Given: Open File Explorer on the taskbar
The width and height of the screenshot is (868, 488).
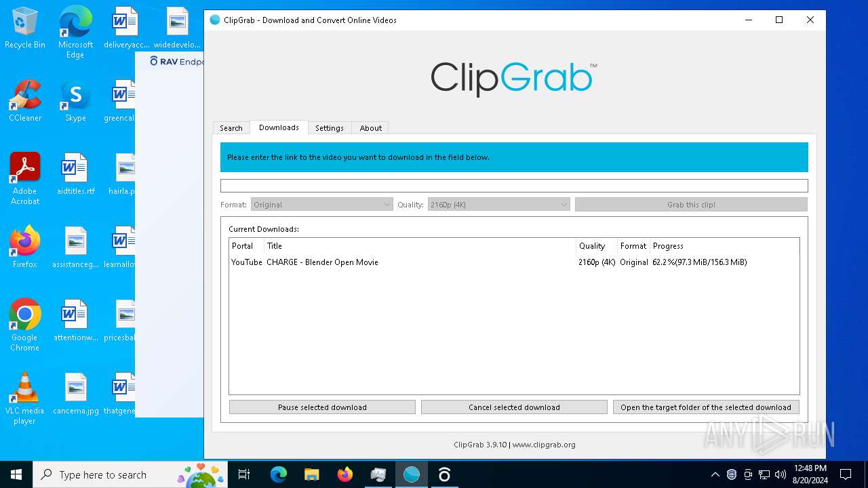Looking at the screenshot, I should (312, 474).
